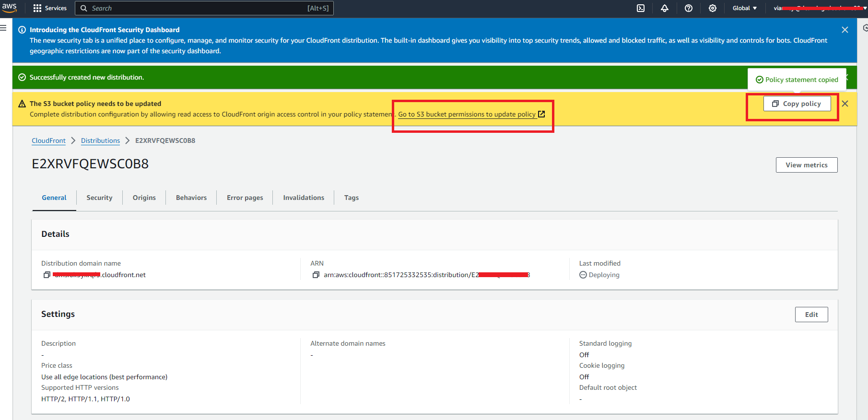The height and width of the screenshot is (420, 868).
Task: Open the notifications bell icon
Action: pyautogui.click(x=665, y=8)
